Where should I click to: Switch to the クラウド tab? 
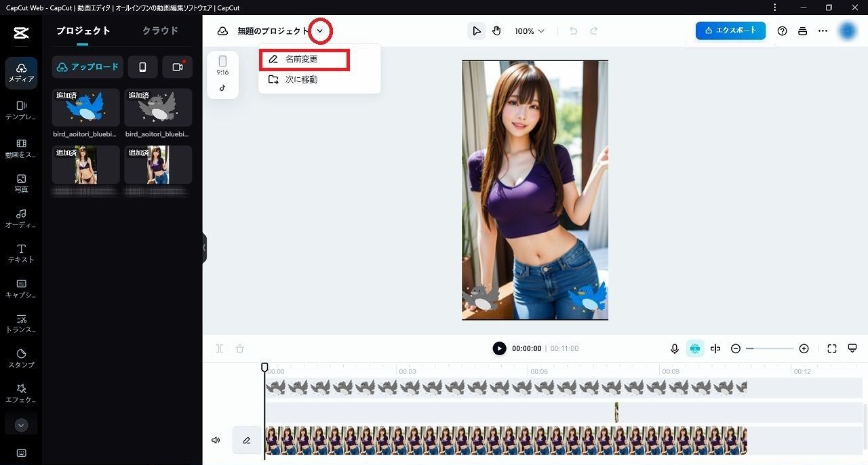pos(160,31)
